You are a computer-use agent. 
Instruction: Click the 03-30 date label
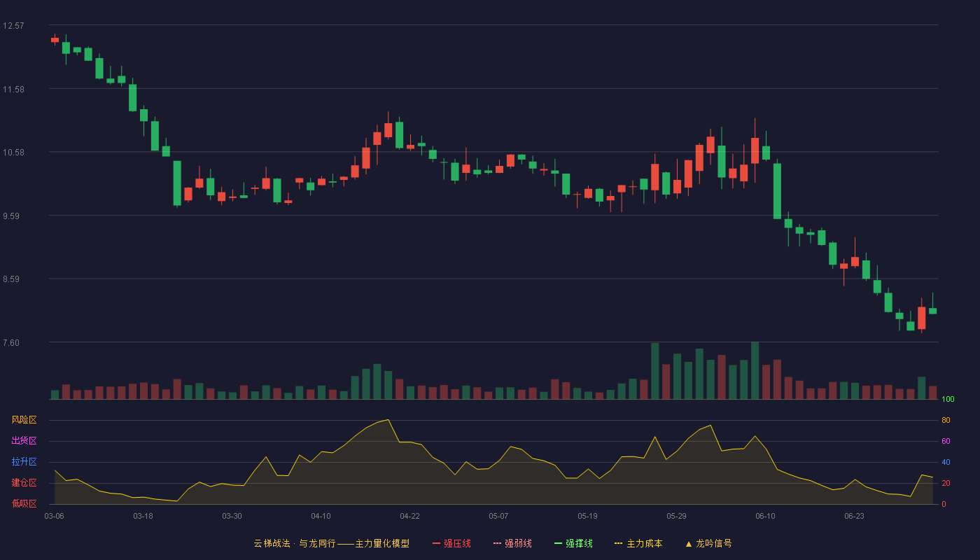click(232, 516)
